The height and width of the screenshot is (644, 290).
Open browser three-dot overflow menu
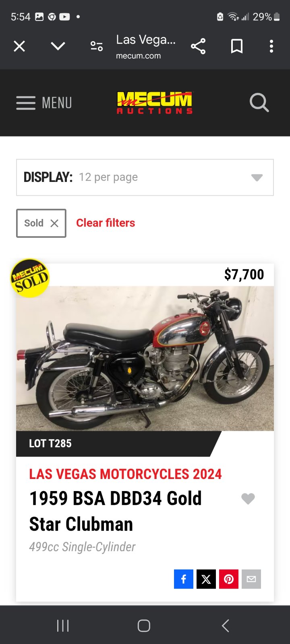(x=271, y=46)
